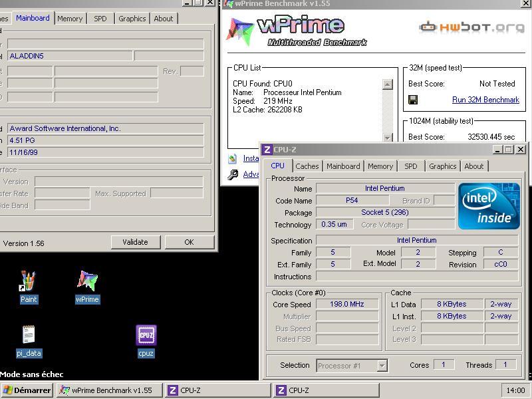Click the Code Name P54 field
Image resolution: width=532 pixels, height=399 pixels.
[352, 201]
